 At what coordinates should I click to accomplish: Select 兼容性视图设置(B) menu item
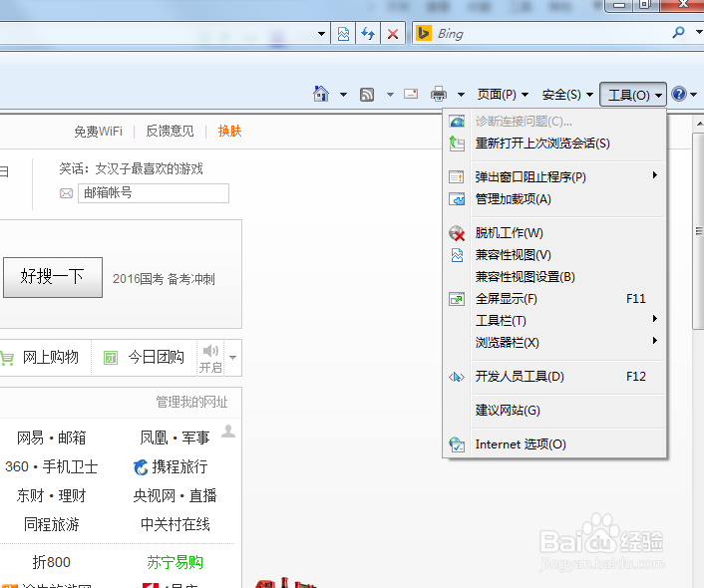[554, 277]
